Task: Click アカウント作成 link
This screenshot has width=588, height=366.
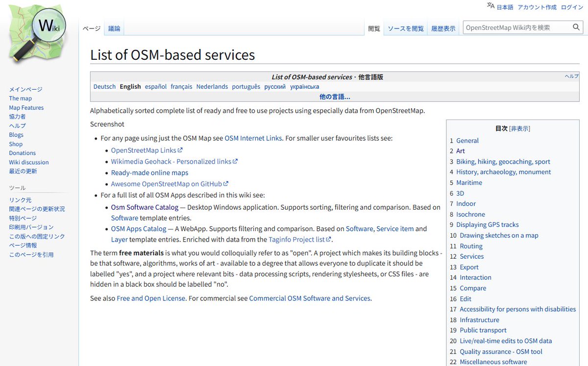Action: 537,7
